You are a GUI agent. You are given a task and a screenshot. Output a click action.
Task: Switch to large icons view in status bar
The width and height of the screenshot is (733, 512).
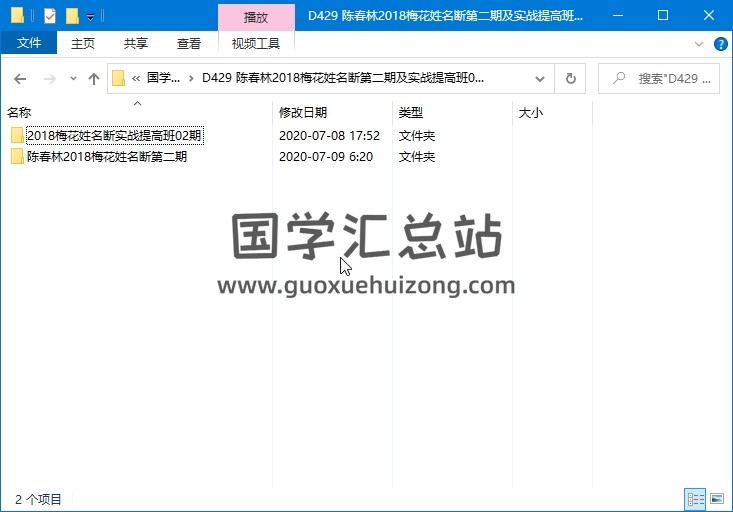[x=716, y=498]
